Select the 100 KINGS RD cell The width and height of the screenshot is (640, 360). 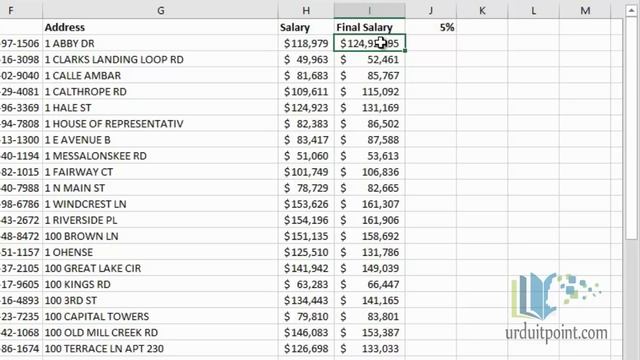point(160,284)
